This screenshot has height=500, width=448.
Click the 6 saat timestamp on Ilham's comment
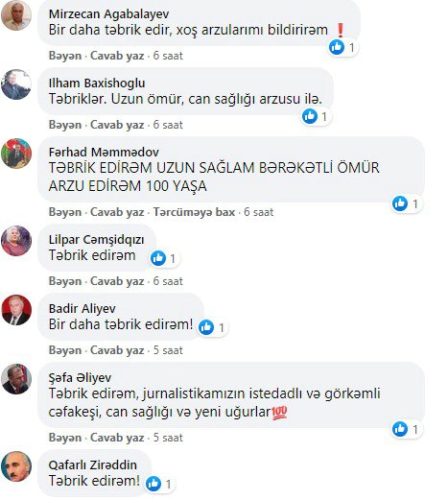point(168,125)
